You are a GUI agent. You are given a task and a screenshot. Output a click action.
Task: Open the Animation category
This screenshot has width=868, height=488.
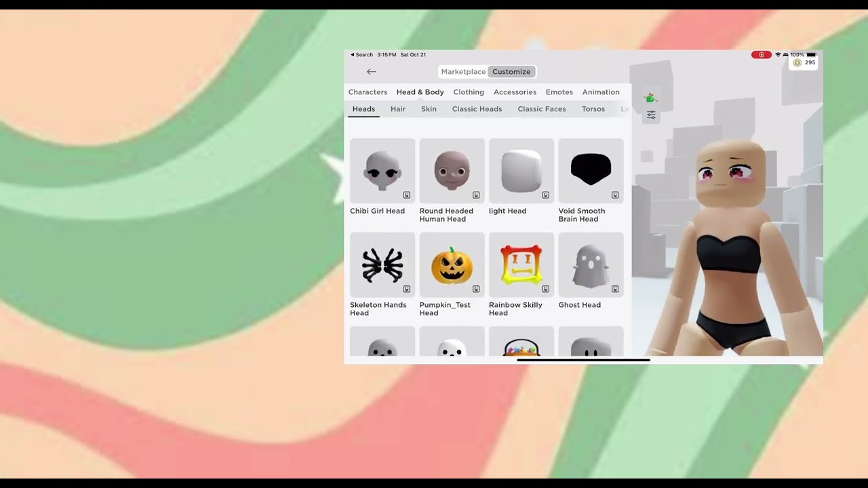[x=601, y=92]
